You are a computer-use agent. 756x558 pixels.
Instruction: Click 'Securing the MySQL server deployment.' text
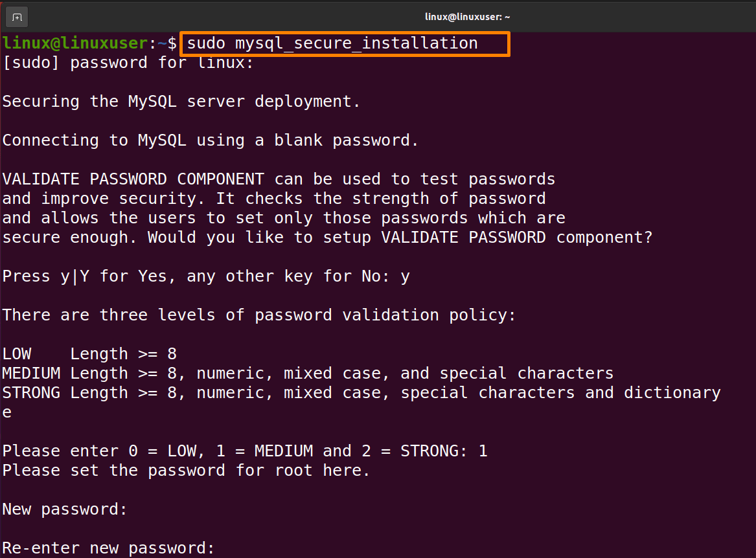point(181,102)
